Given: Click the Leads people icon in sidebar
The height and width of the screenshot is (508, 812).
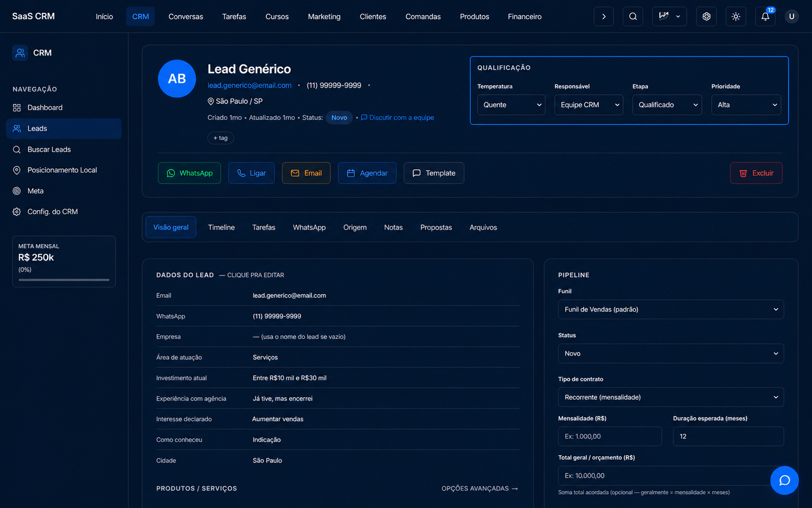Looking at the screenshot, I should pyautogui.click(x=17, y=129).
